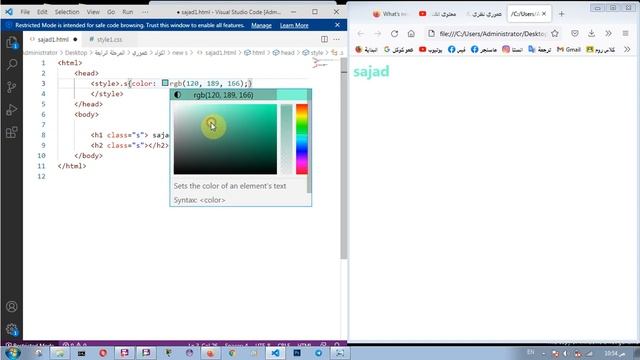This screenshot has width=640, height=360.
Task: Expand the hidden menus ellipsis in title bar
Action: [x=145, y=12]
